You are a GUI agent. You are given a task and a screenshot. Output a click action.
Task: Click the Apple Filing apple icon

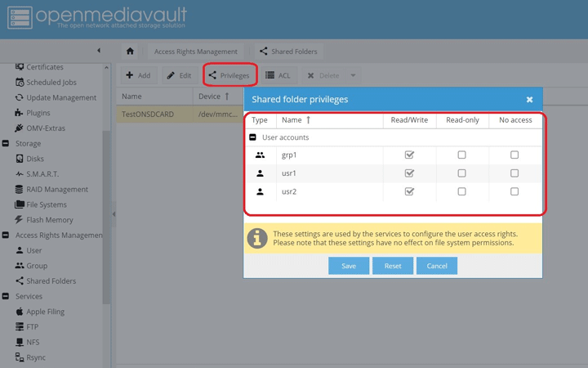[20, 312]
